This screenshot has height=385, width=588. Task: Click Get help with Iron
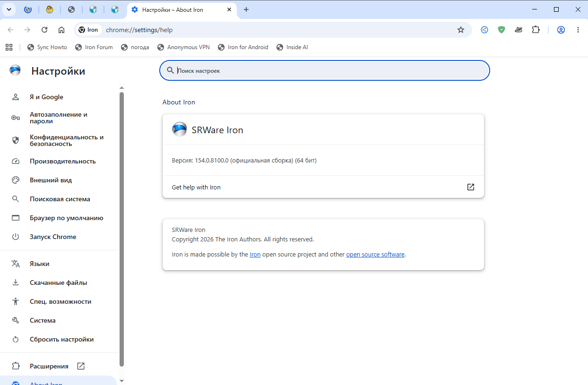pos(323,187)
